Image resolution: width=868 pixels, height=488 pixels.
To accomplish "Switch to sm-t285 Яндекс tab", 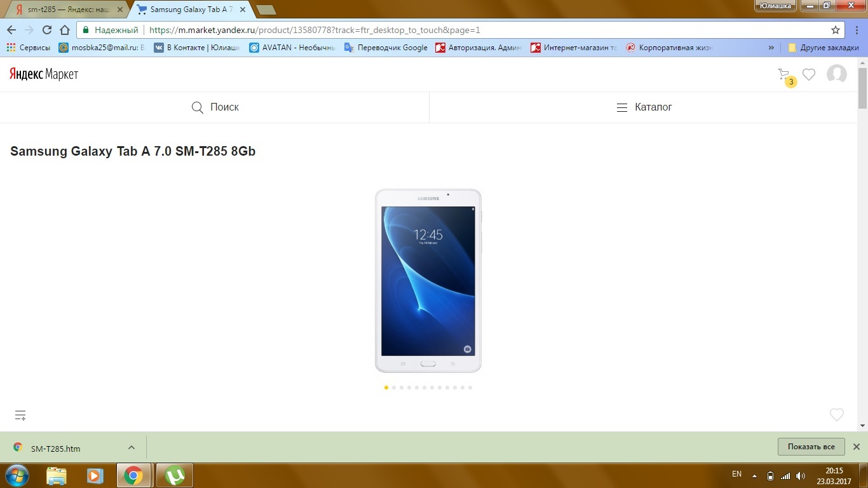I will (67, 10).
